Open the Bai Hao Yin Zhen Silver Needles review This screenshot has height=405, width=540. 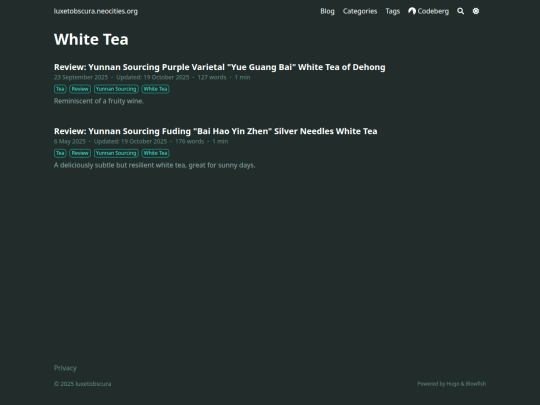tap(216, 131)
